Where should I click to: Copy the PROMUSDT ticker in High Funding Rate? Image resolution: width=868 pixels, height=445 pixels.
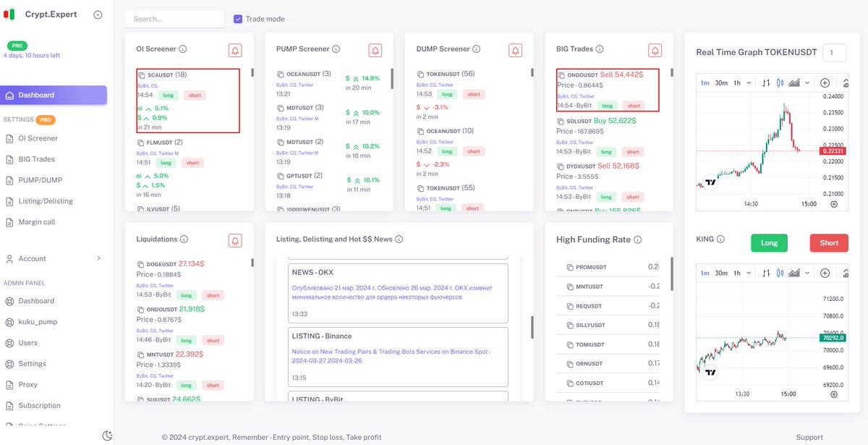pyautogui.click(x=570, y=268)
